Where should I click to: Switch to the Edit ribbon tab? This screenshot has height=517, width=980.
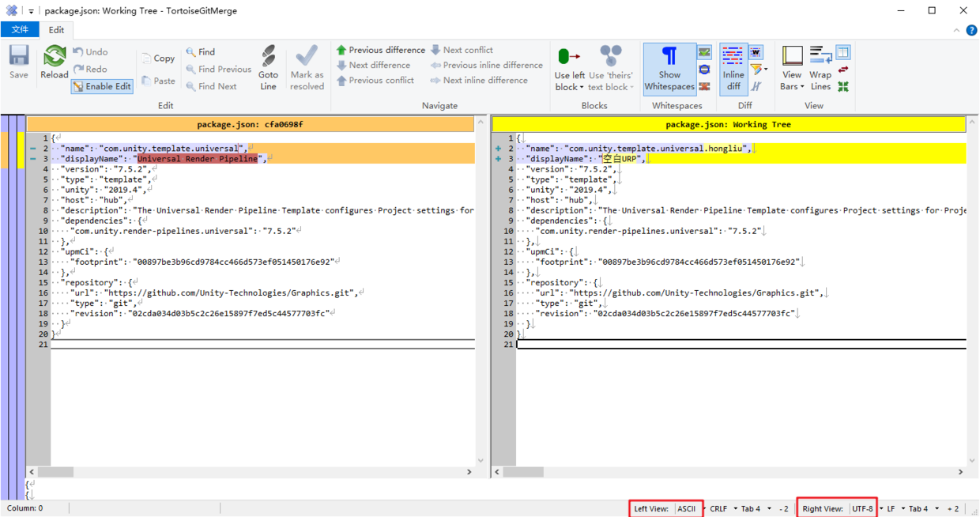click(57, 30)
